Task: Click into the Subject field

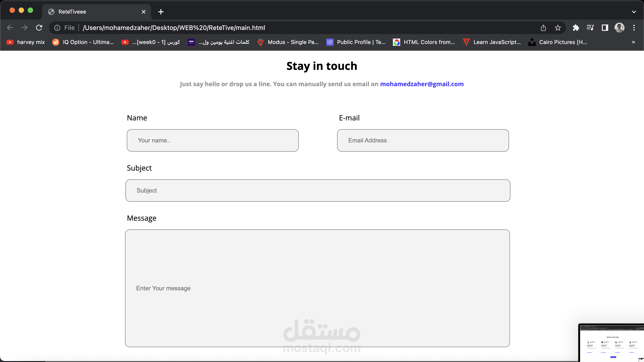Action: pyautogui.click(x=317, y=190)
